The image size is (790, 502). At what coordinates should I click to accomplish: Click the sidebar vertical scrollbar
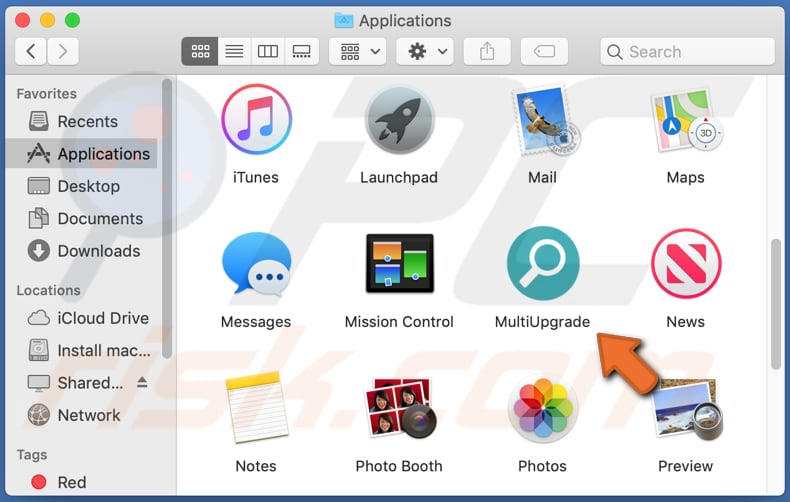(x=167, y=219)
